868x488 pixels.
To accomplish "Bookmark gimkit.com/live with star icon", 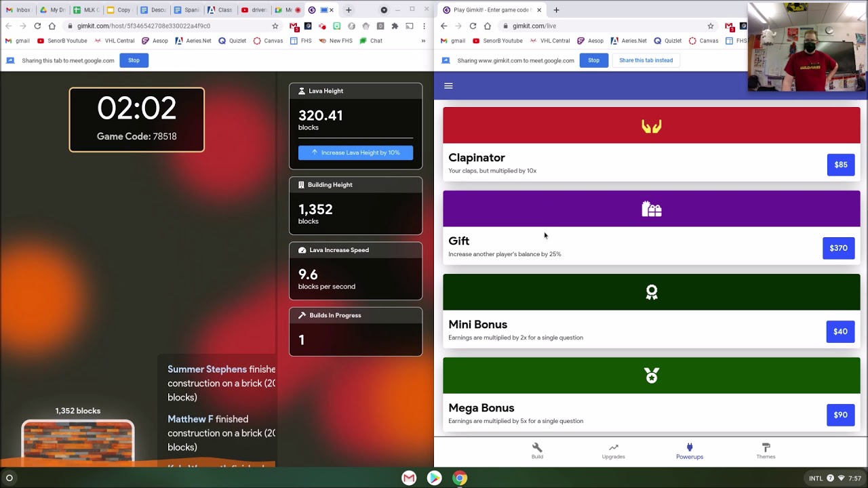I will coord(710,26).
